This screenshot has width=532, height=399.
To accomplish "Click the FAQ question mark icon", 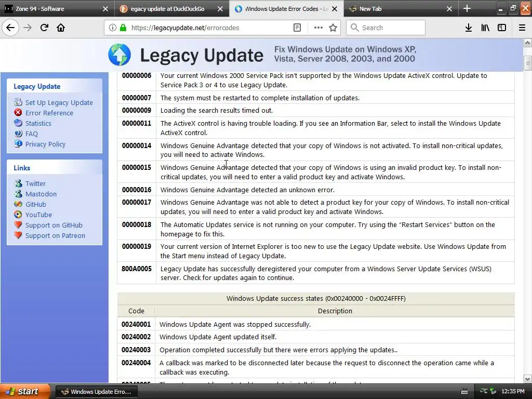I will 18,134.
